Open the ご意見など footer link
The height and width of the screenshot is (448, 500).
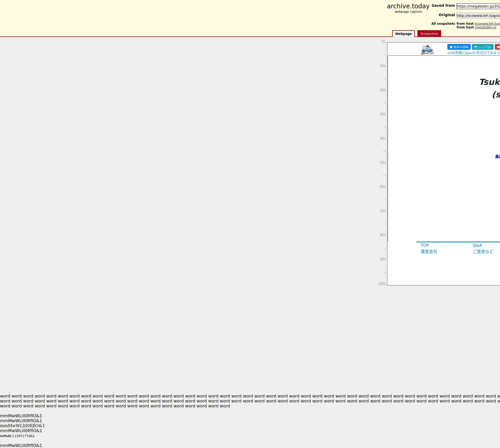click(483, 251)
